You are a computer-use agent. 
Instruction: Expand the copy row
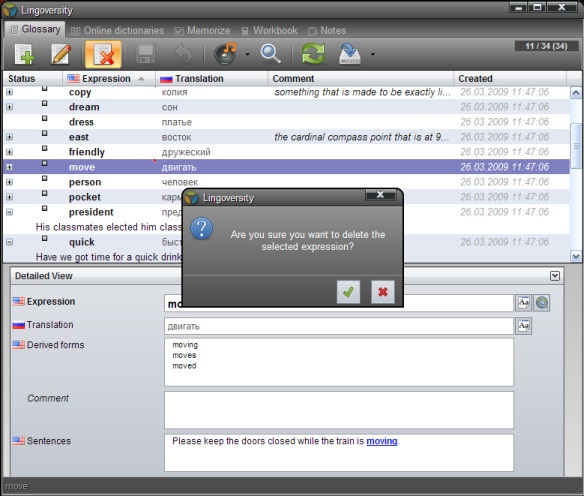10,92
